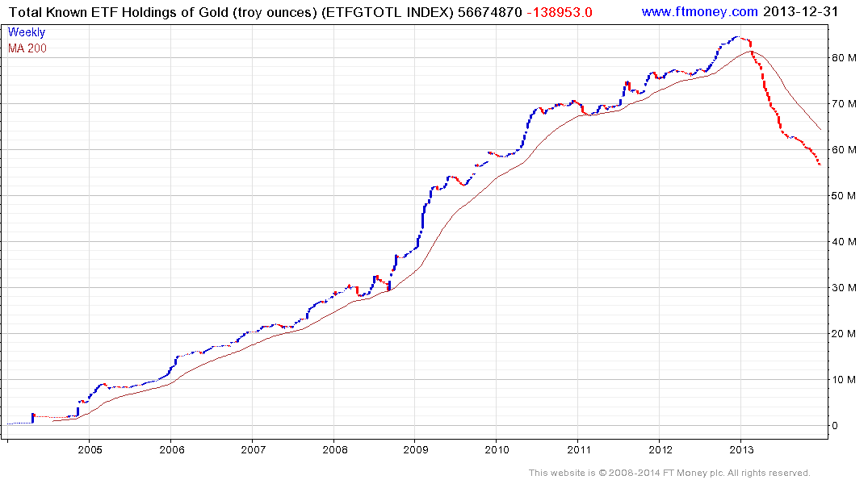Screen dimensions: 868x484
Task: Click the 40 M y-axis label
Action: pyautogui.click(x=843, y=241)
